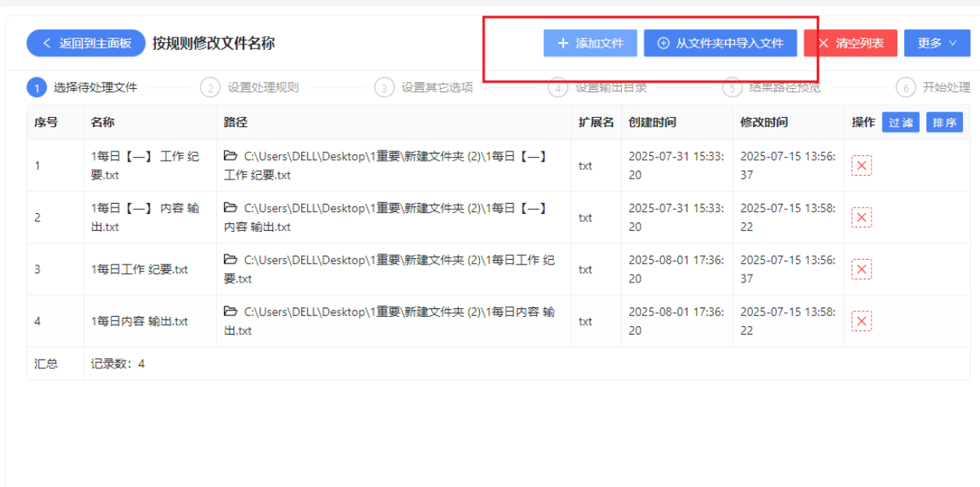Remove row 1 with the red X icon
The width and height of the screenshot is (980, 487).
[861, 165]
